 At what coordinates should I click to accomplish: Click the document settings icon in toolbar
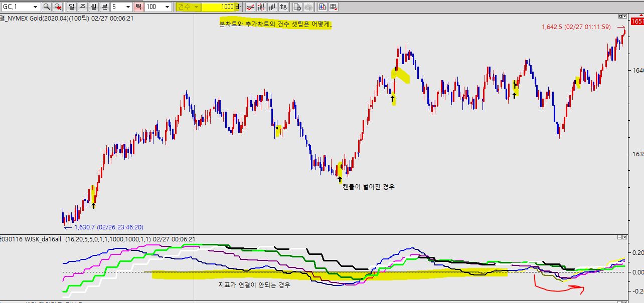297,7
